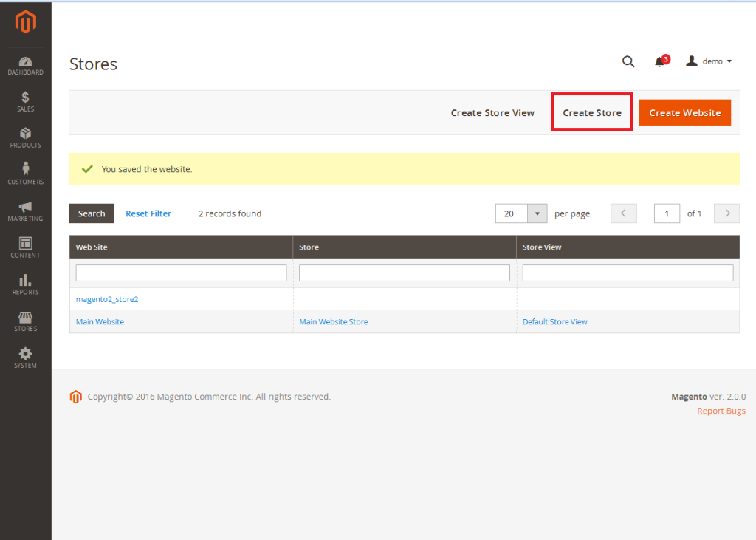
Task: Open the magento2_store2 website link
Action: pos(107,299)
